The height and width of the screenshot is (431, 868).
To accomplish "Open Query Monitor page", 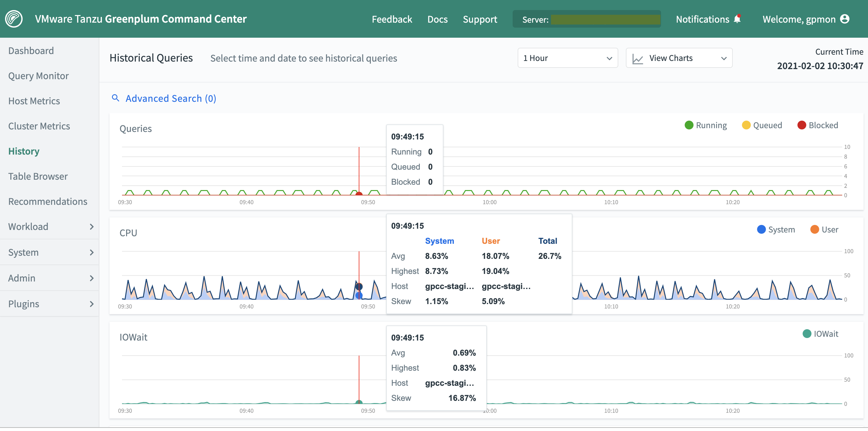I will 38,76.
